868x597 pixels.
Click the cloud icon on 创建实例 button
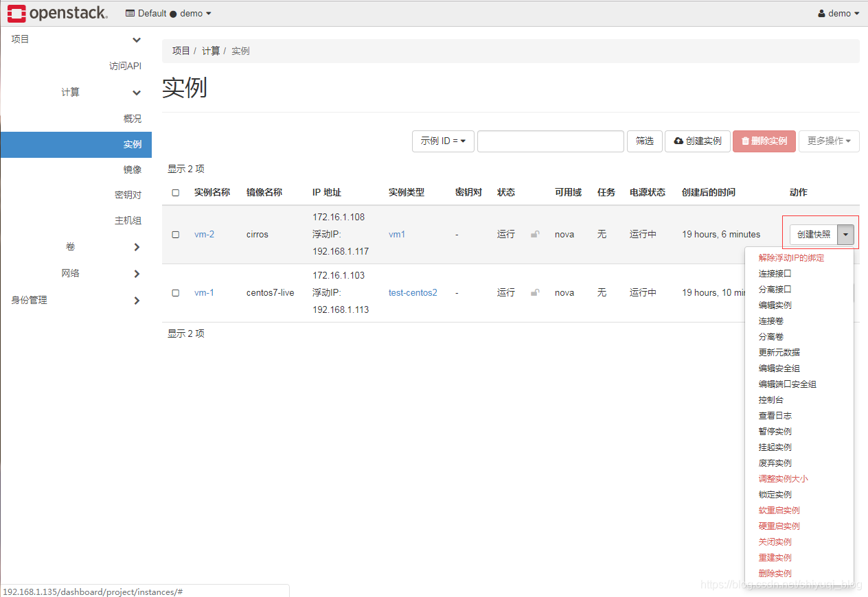[676, 141]
